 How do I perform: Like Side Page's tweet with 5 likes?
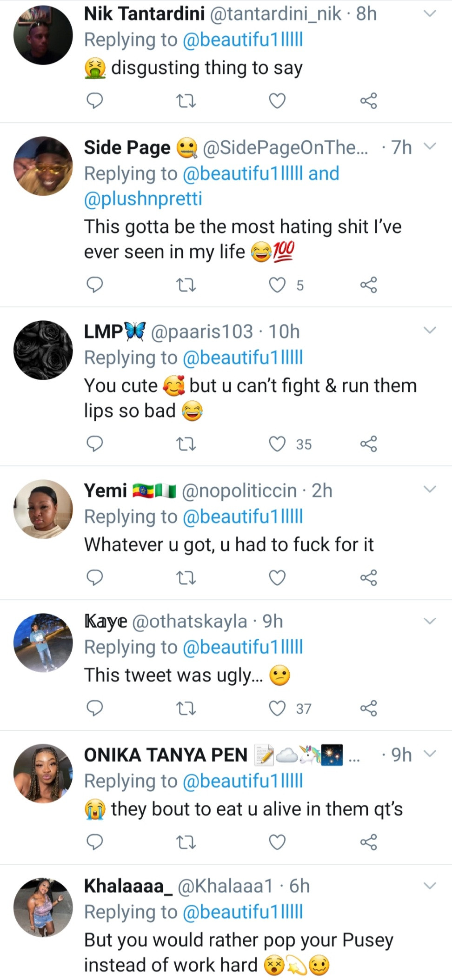pyautogui.click(x=278, y=285)
